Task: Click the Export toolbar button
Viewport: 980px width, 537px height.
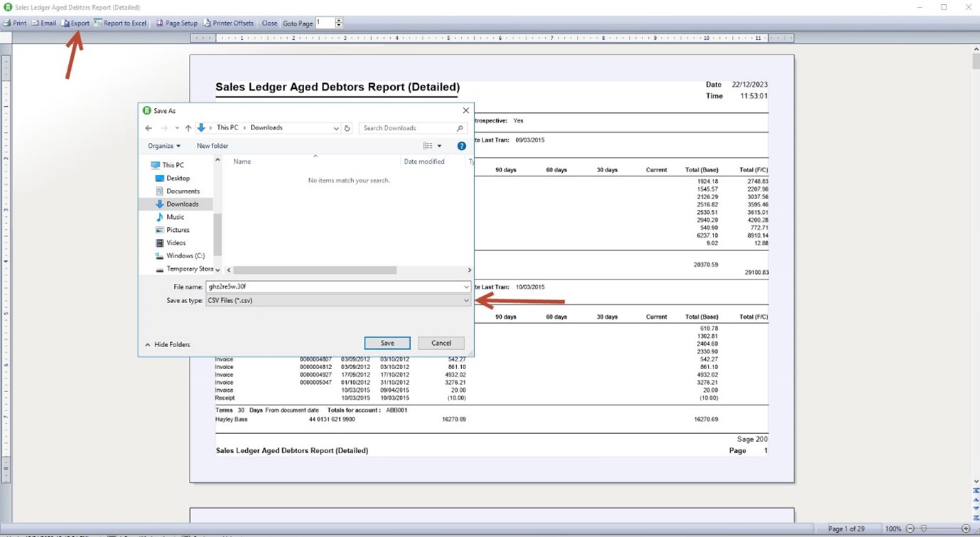Action: coord(75,23)
